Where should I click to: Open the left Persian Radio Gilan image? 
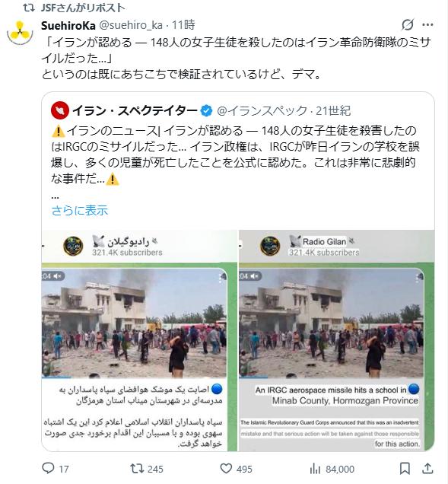[139, 340]
